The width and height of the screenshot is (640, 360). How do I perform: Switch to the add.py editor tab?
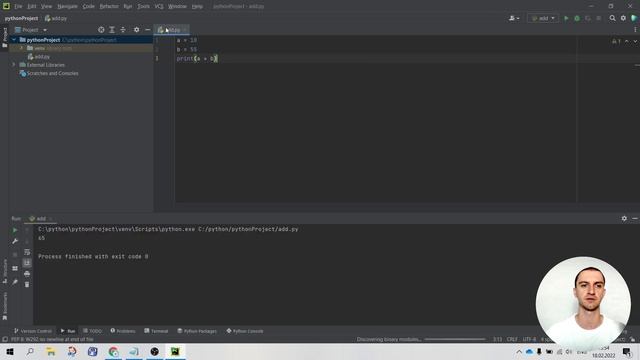point(171,30)
